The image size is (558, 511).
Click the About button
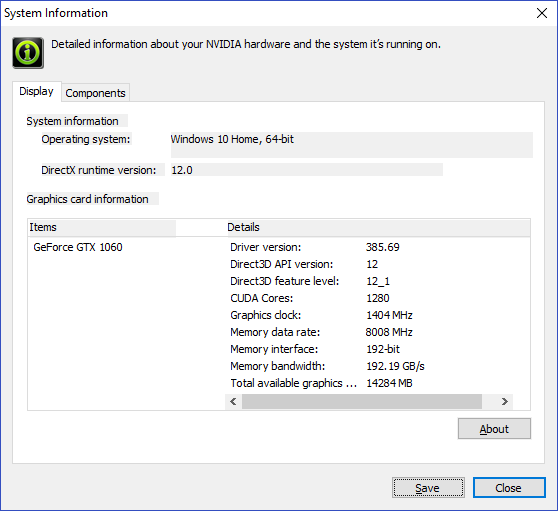point(494,429)
